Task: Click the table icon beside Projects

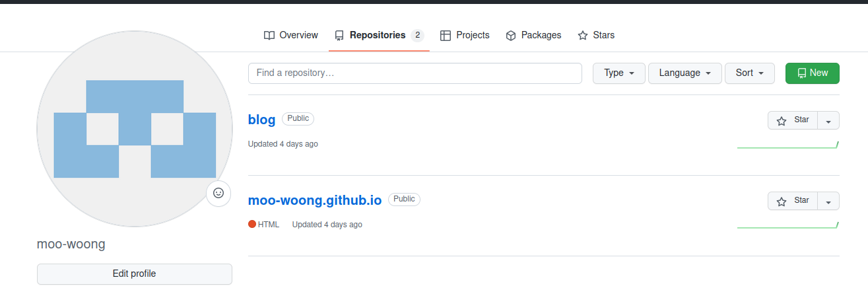Action: [446, 35]
